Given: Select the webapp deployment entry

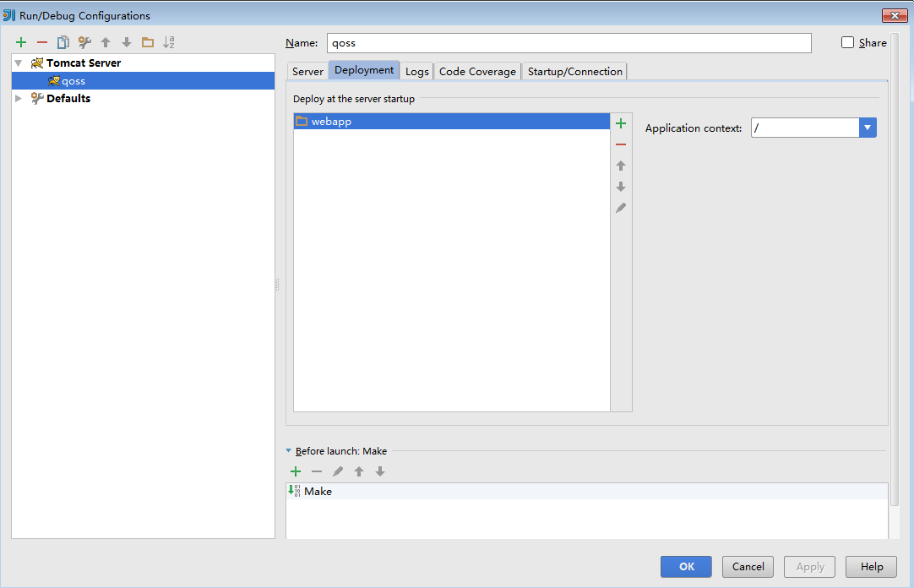Looking at the screenshot, I should pyautogui.click(x=452, y=121).
